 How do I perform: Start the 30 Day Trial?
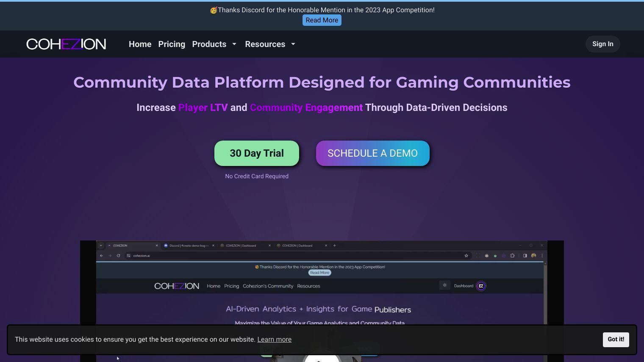pyautogui.click(x=257, y=153)
